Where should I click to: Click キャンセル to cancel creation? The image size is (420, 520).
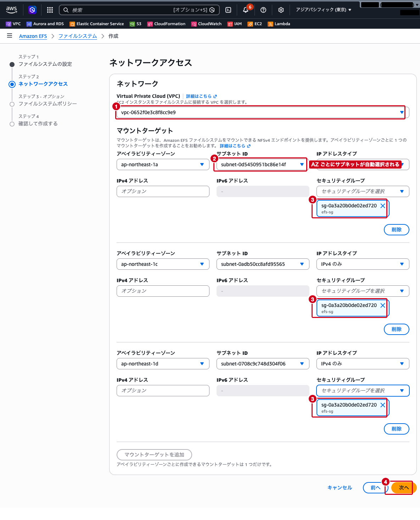point(340,488)
